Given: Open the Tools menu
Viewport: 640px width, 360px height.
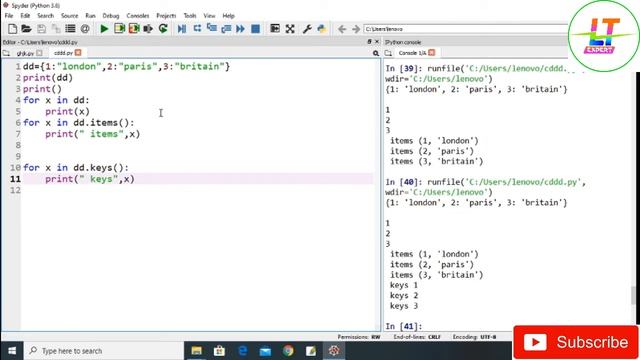Looking at the screenshot, I should coord(190,16).
